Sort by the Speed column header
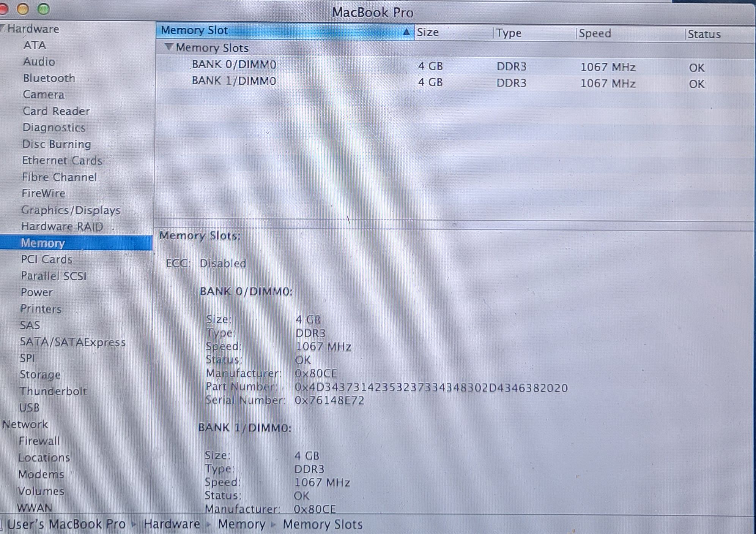756x534 pixels. point(595,33)
